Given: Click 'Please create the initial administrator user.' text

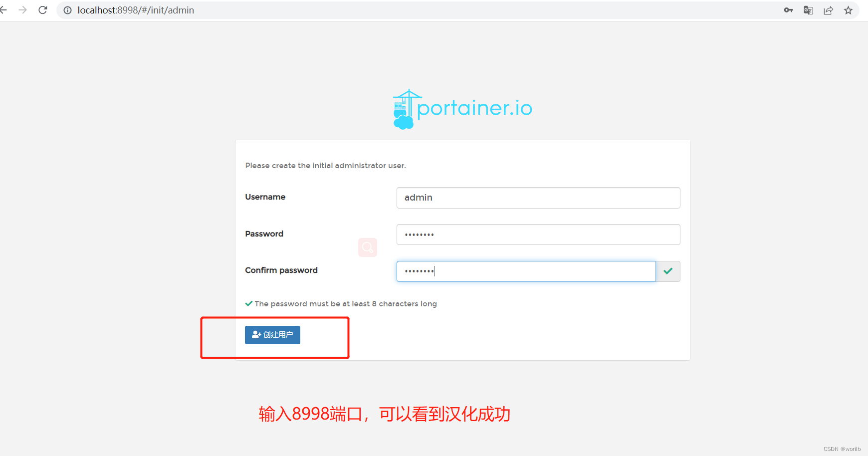Looking at the screenshot, I should (326, 166).
